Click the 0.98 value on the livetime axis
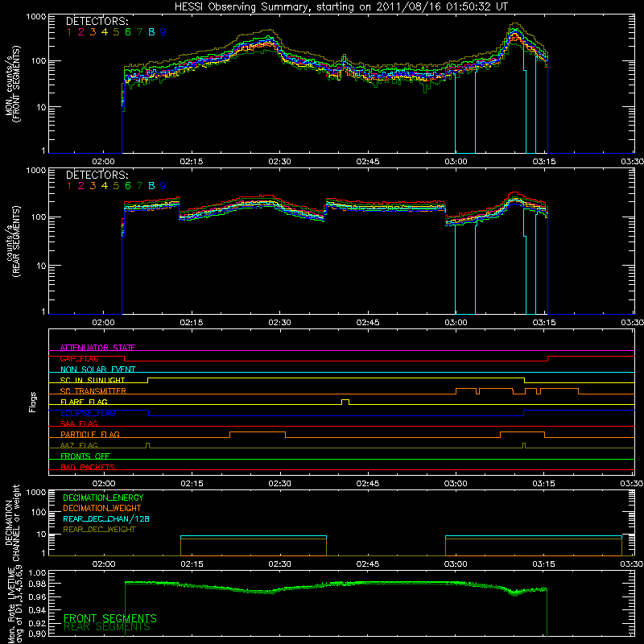 coord(37,584)
